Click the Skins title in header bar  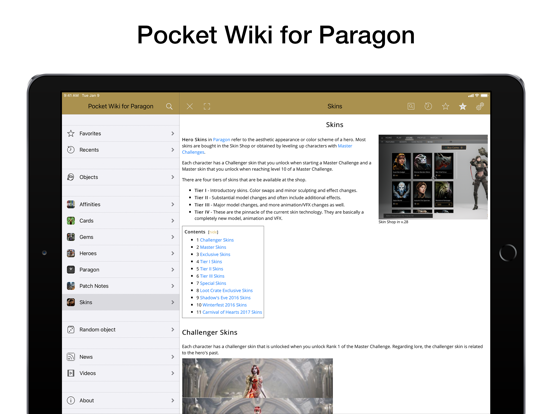point(334,106)
